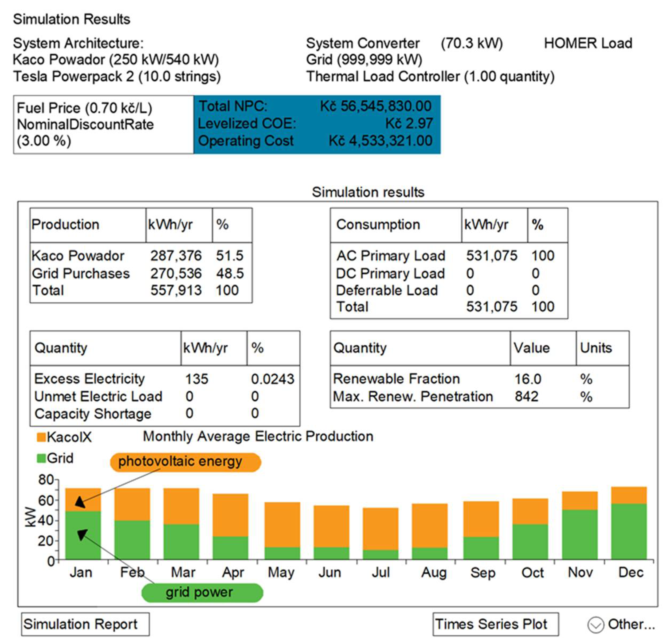Select the AC Primary Load row
The height and width of the screenshot is (644, 670).
coord(390,256)
